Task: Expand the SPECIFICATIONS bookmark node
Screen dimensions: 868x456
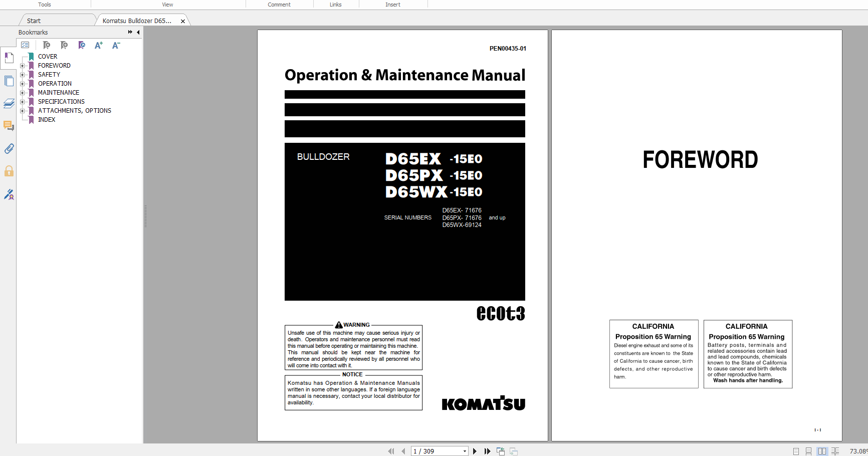Action: pyautogui.click(x=22, y=102)
